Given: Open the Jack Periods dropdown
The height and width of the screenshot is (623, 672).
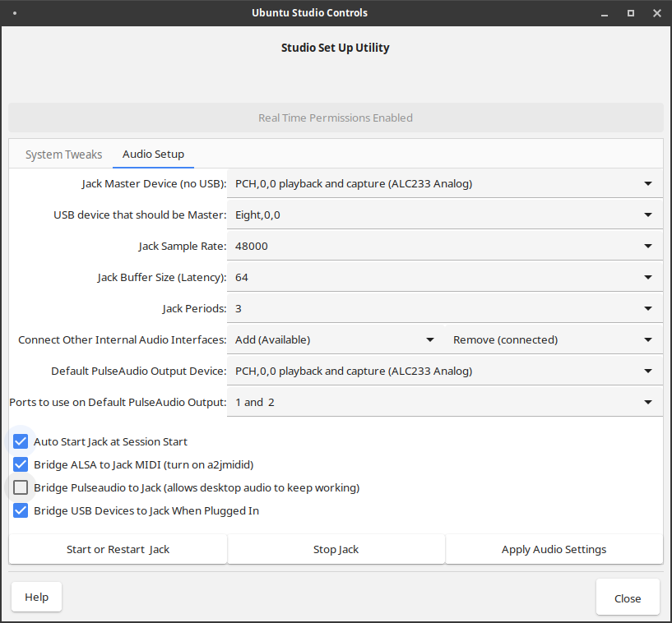Looking at the screenshot, I should [x=444, y=309].
